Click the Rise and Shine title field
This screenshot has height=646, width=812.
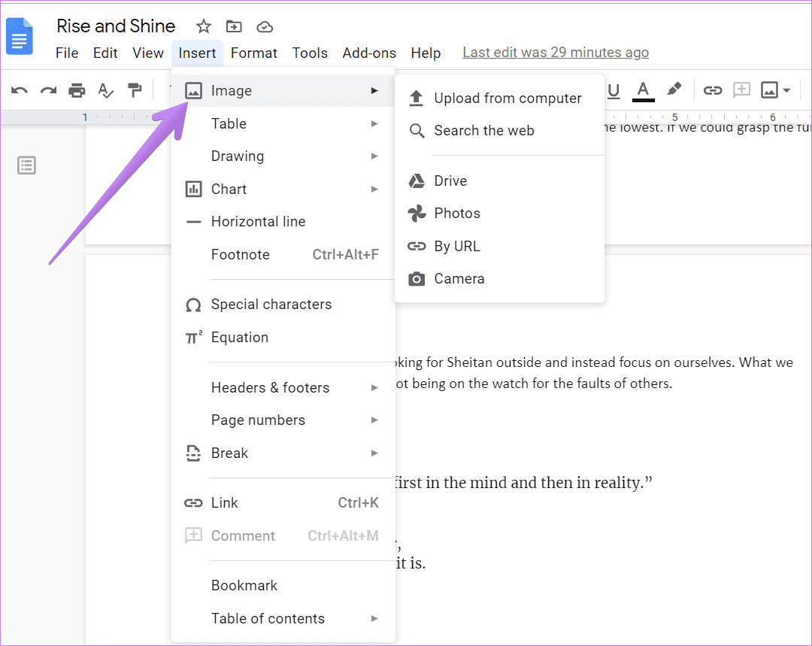tap(116, 26)
